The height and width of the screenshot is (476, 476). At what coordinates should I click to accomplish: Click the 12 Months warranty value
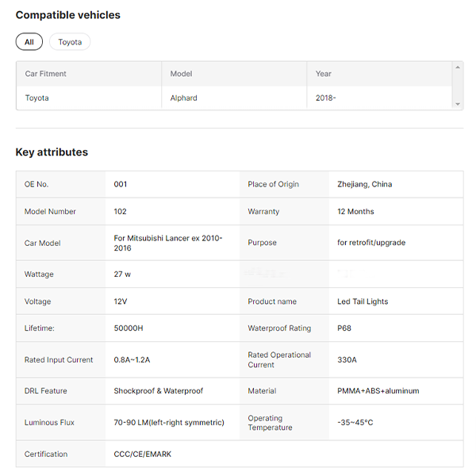pos(355,212)
